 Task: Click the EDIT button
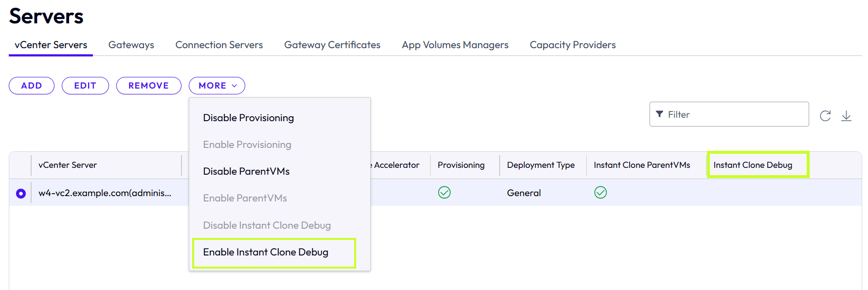pos(85,86)
